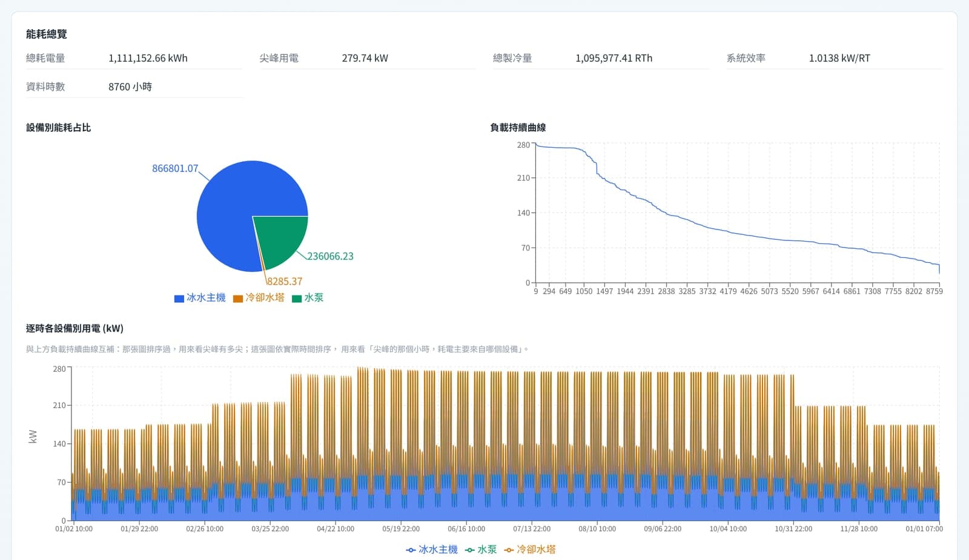Click the system efficiency 1.0138 kW/RT
Image resolution: width=969 pixels, height=560 pixels.
pyautogui.click(x=839, y=58)
